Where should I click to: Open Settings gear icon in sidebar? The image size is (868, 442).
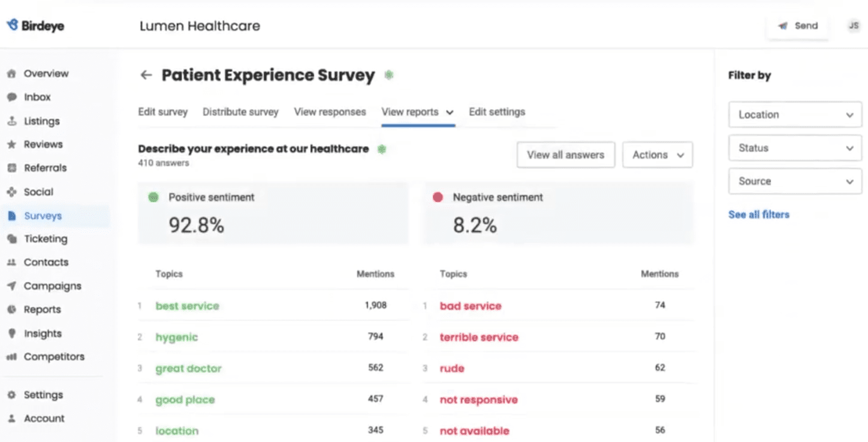pyautogui.click(x=11, y=395)
